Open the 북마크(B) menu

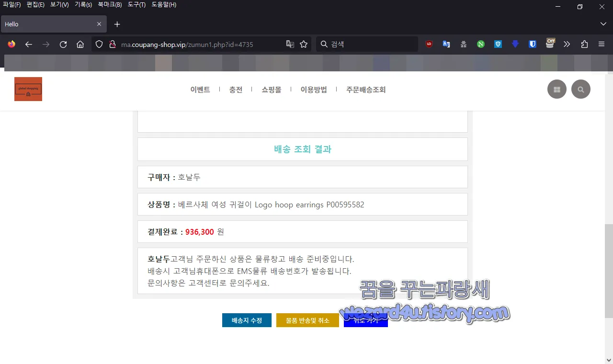pos(110,5)
